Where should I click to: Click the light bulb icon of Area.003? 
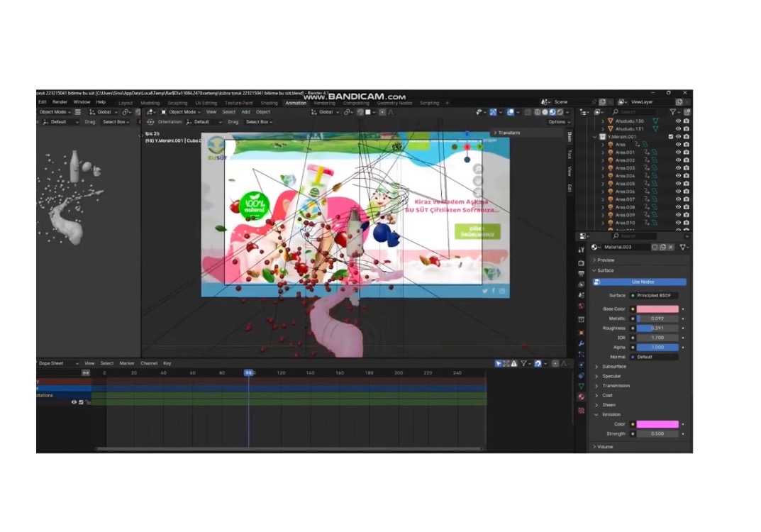(x=611, y=168)
